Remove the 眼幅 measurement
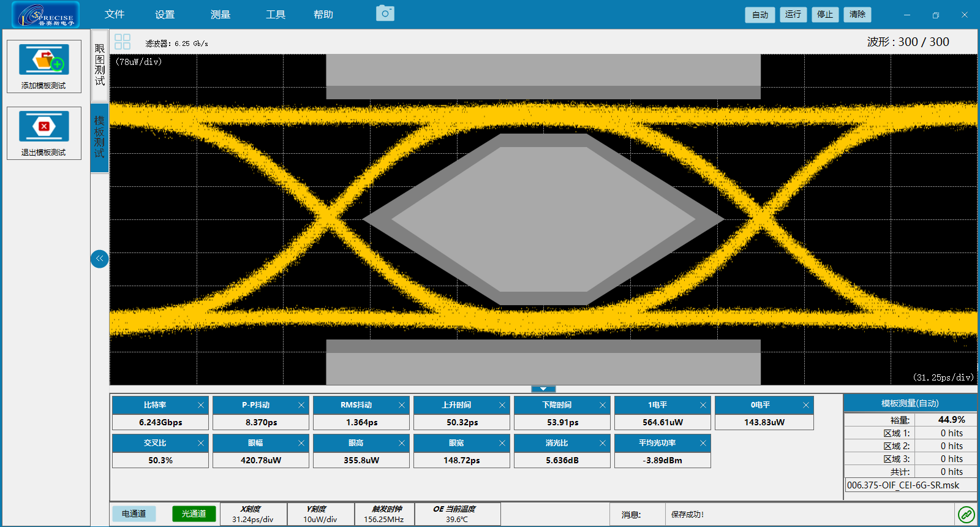 click(301, 443)
